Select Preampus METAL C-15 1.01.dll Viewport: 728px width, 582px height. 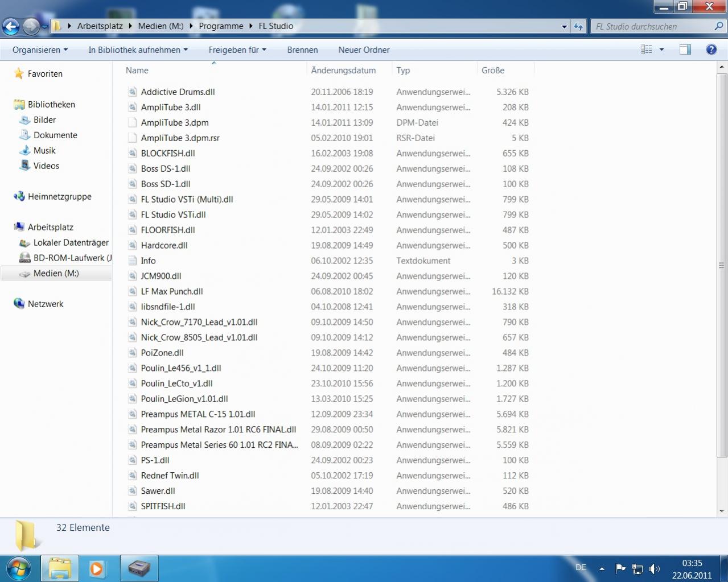point(198,414)
